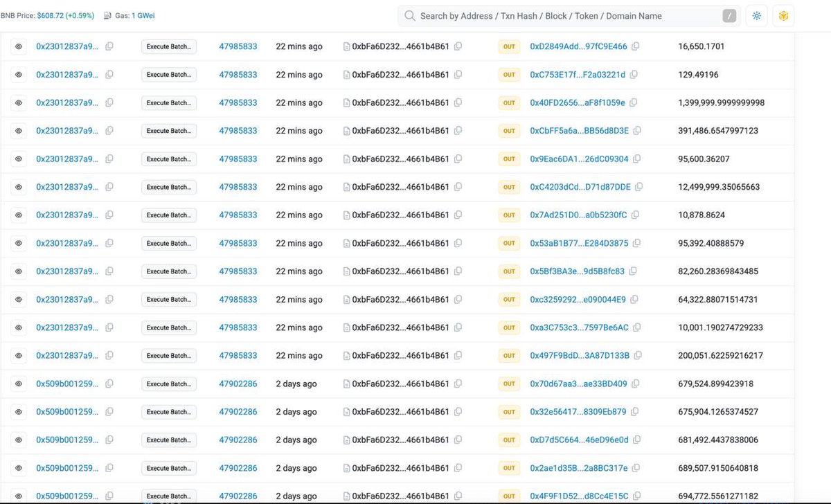The height and width of the screenshot is (504, 831).
Task: Copy recipient address 0x70d67aa3...ae33BD409
Action: pos(635,384)
